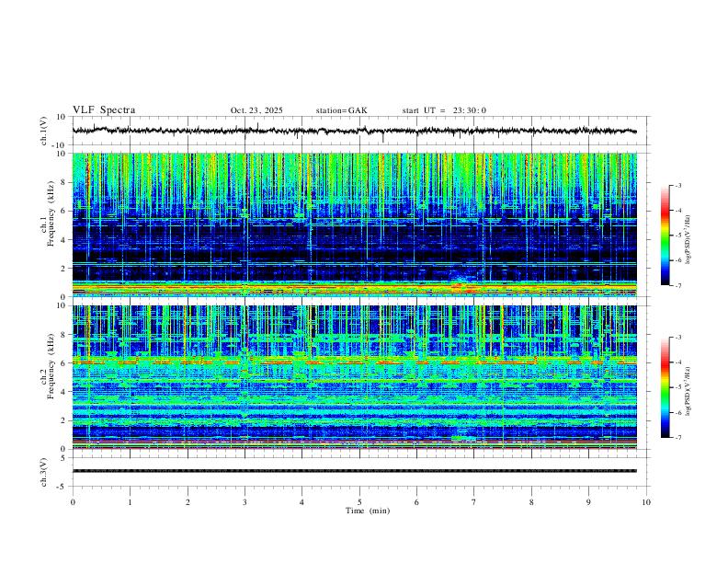Click the '-7' value on ch.2 colorbar
Image resolution: width=728 pixels, height=563 pixels.
[677, 437]
